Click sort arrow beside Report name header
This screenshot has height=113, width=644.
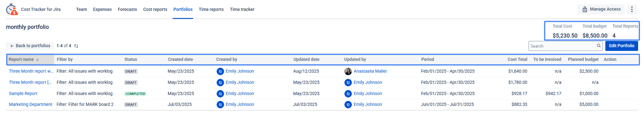(37, 60)
